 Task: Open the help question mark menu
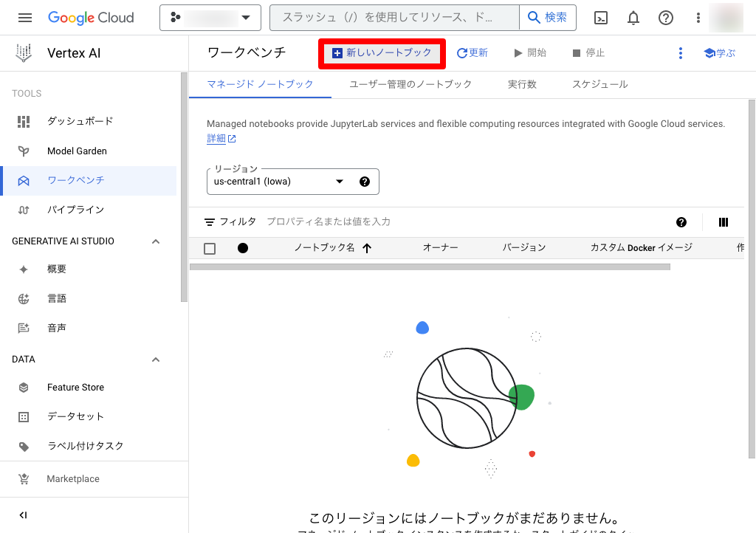click(666, 18)
